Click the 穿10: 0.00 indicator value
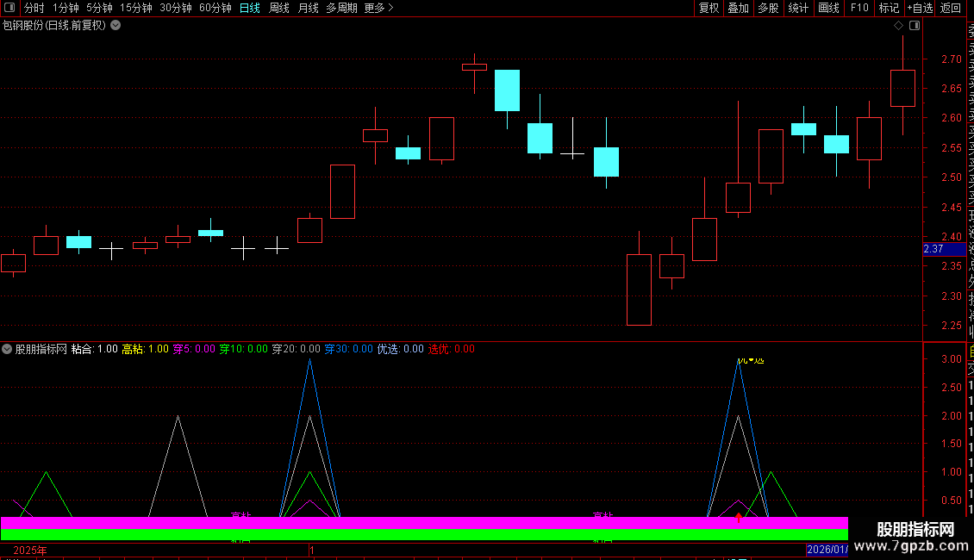 click(243, 349)
